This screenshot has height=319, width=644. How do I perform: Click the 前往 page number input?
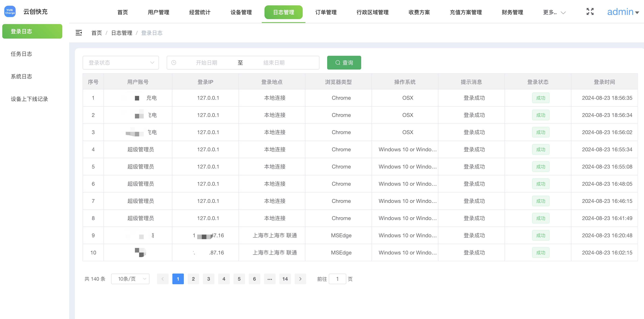(x=337, y=279)
